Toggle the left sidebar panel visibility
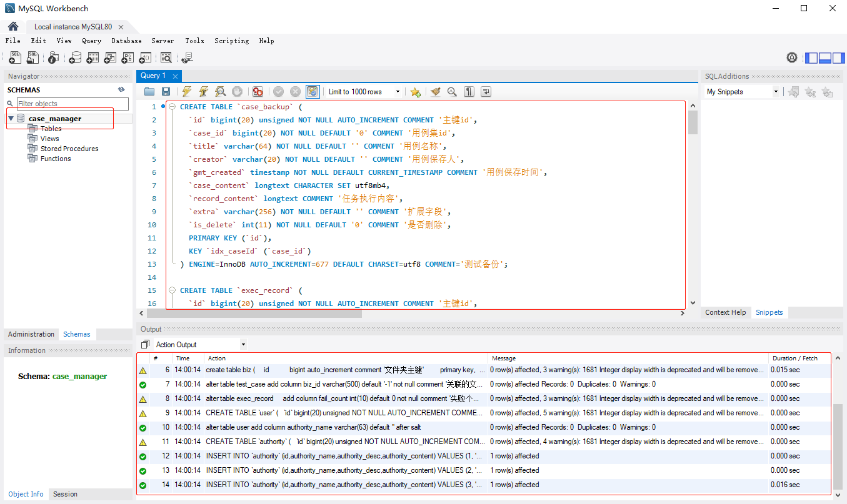Screen dimensions: 847x504 point(811,58)
